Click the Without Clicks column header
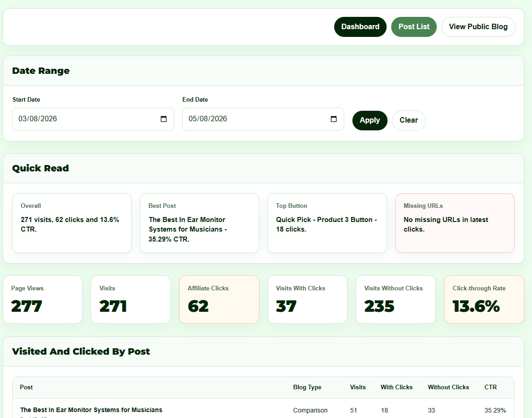Image resolution: width=532 pixels, height=418 pixels. pos(448,387)
